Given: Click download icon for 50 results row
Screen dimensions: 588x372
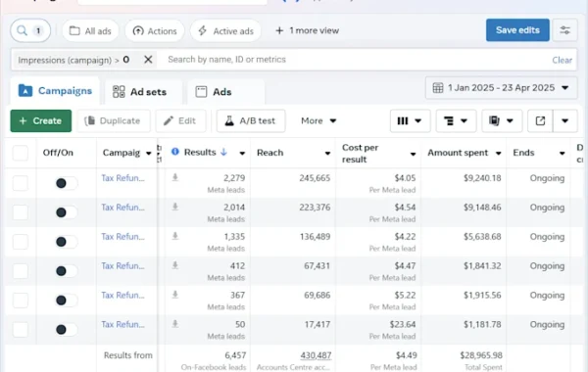Looking at the screenshot, I should coord(175,324).
